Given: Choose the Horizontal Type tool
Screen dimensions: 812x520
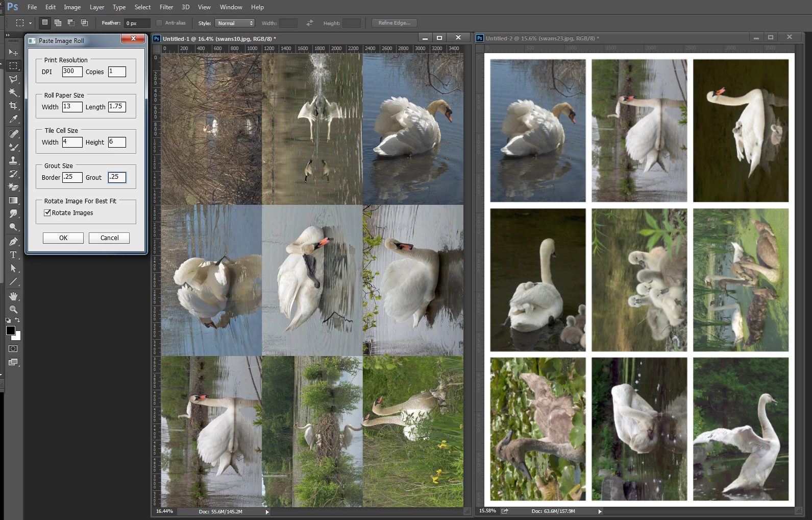Looking at the screenshot, I should pyautogui.click(x=13, y=255).
